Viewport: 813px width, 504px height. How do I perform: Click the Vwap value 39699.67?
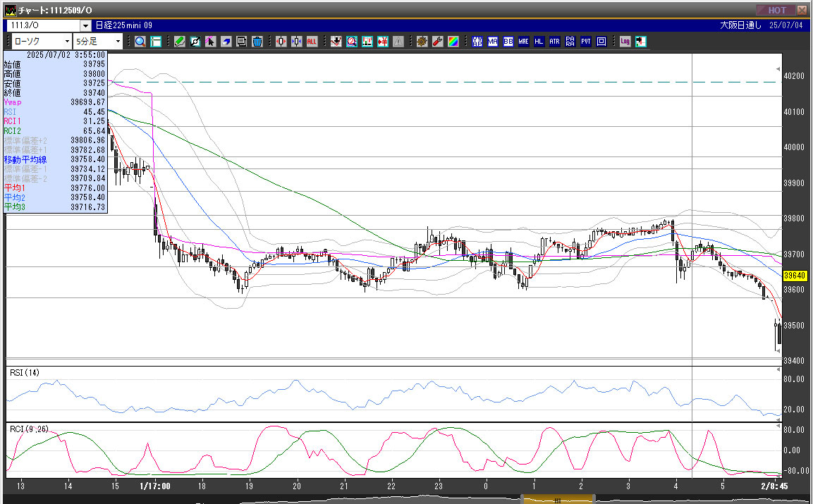(x=87, y=102)
